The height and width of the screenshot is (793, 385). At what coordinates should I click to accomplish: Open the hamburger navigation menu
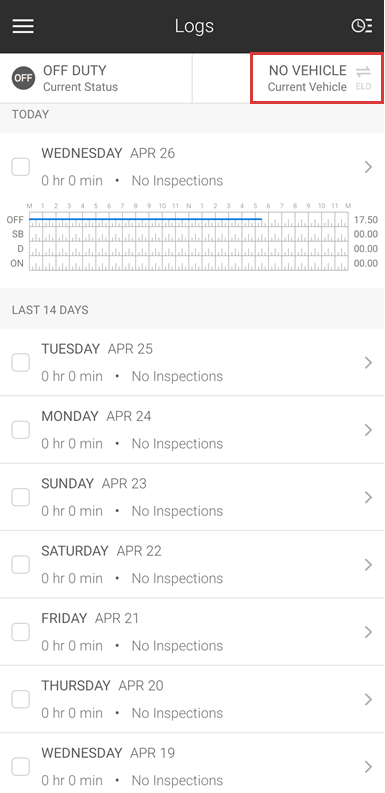click(23, 26)
